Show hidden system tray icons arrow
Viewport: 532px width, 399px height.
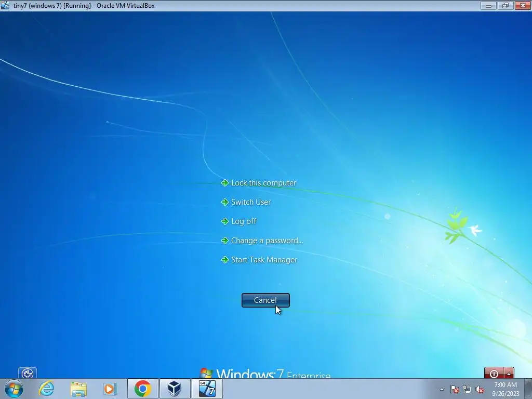coord(442,389)
